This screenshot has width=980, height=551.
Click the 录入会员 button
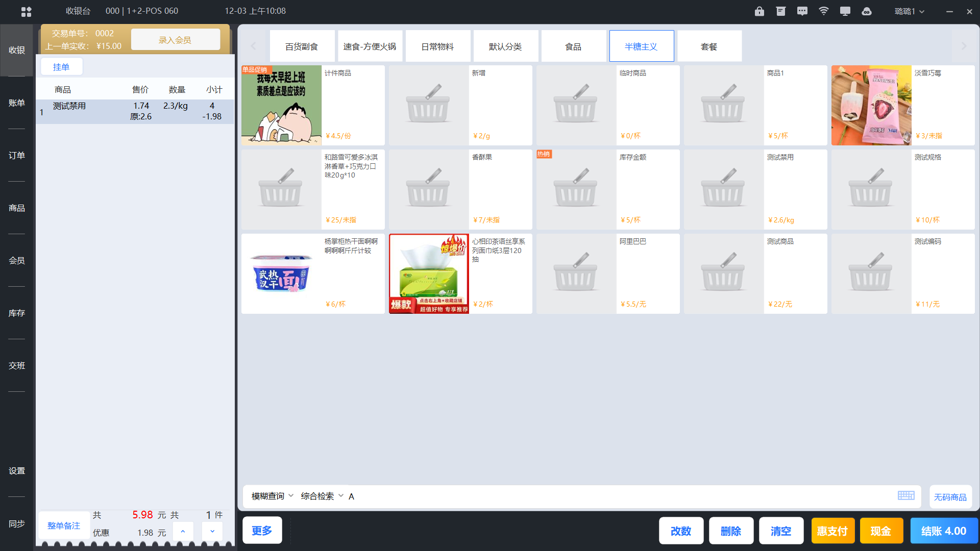pyautogui.click(x=175, y=40)
